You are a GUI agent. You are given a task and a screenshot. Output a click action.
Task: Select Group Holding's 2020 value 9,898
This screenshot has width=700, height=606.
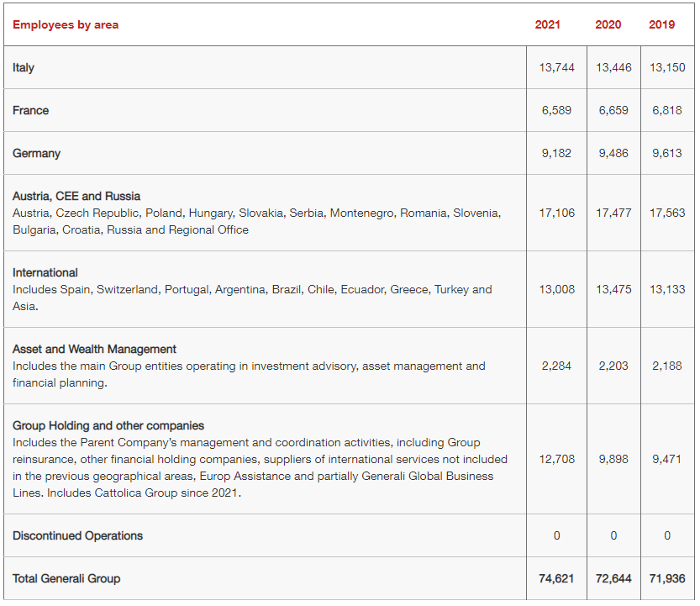613,459
